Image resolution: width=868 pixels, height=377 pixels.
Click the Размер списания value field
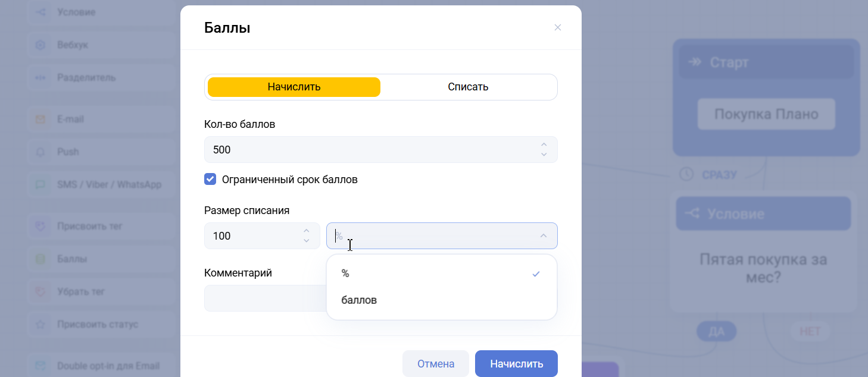[250, 236]
